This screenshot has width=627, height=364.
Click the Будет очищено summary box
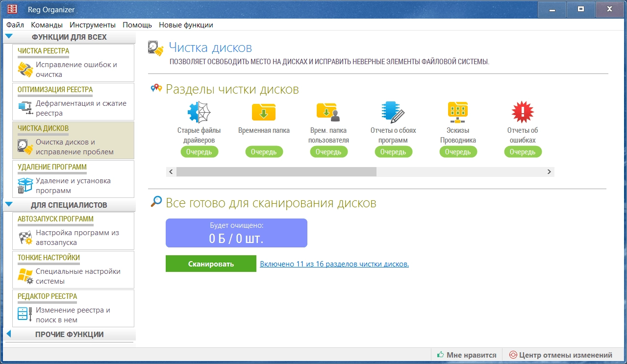coord(236,233)
